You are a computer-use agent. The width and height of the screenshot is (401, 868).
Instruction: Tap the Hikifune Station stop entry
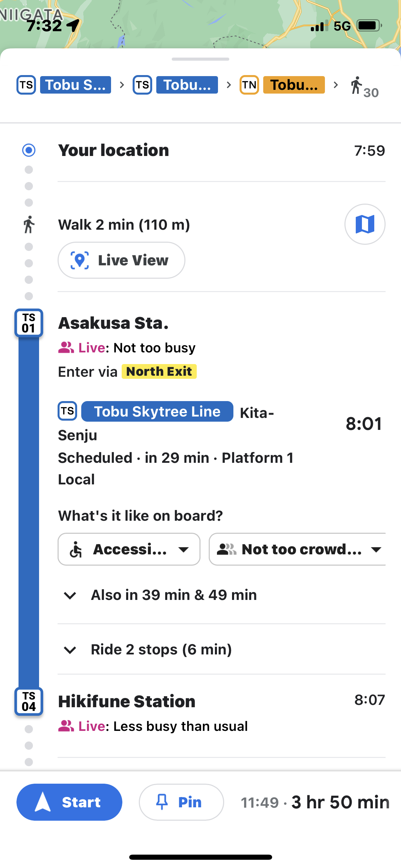tap(127, 701)
